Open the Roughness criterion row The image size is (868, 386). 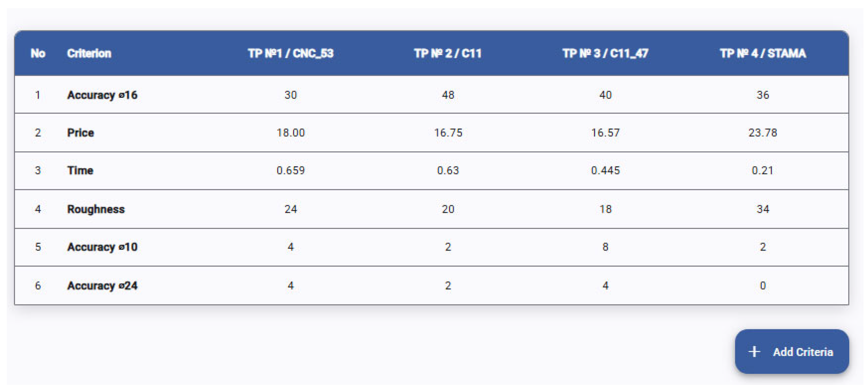coord(96,209)
